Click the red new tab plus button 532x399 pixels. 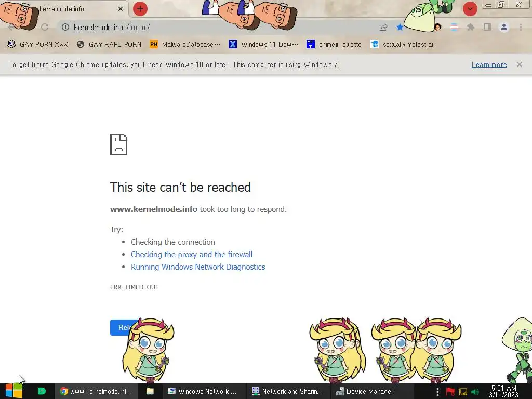(140, 9)
